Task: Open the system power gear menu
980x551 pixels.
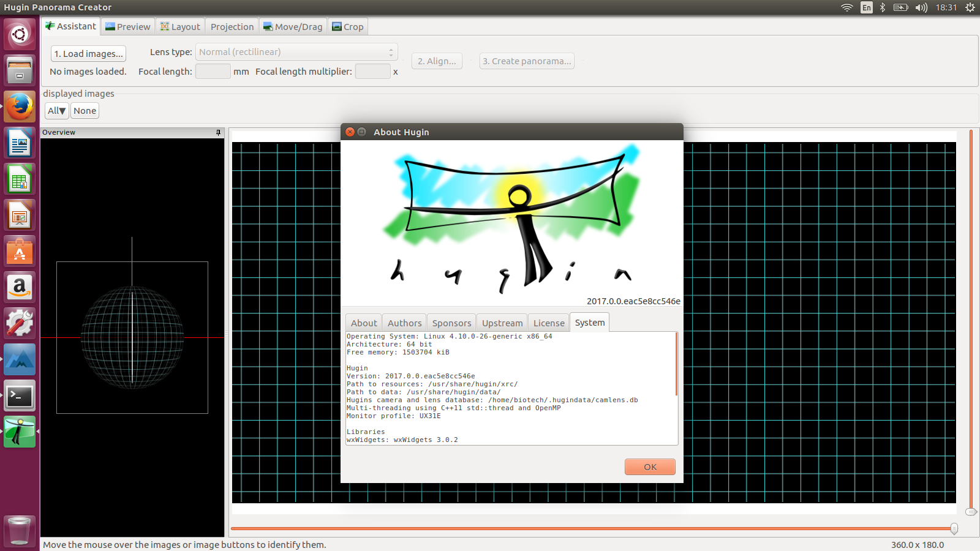Action: 970,7
